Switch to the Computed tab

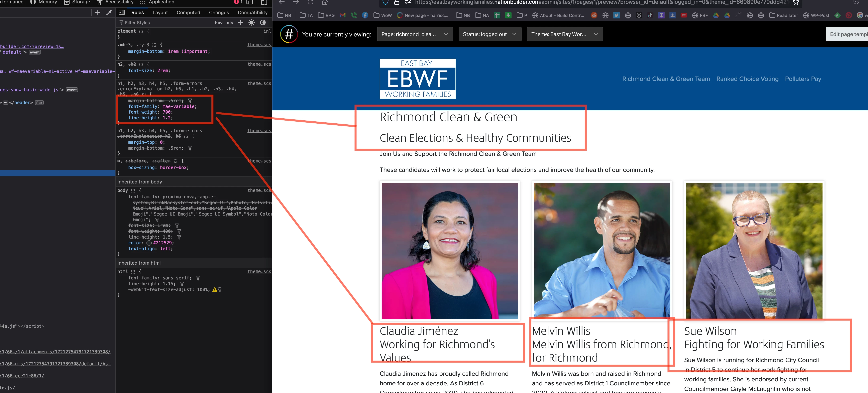coord(188,12)
